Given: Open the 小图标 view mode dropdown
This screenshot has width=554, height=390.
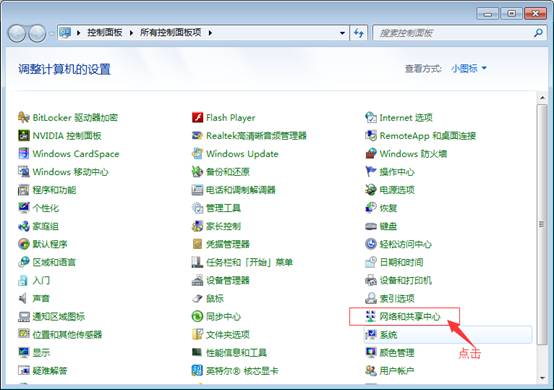Looking at the screenshot, I should point(469,68).
